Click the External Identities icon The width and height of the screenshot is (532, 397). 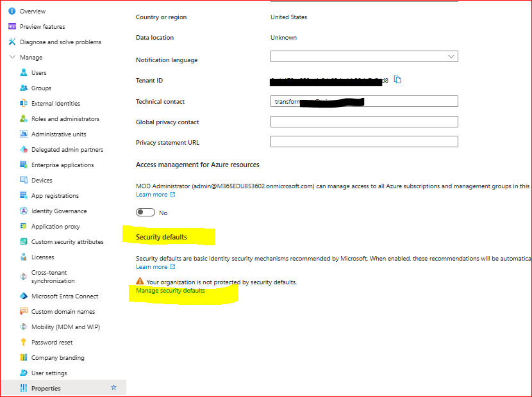point(24,103)
